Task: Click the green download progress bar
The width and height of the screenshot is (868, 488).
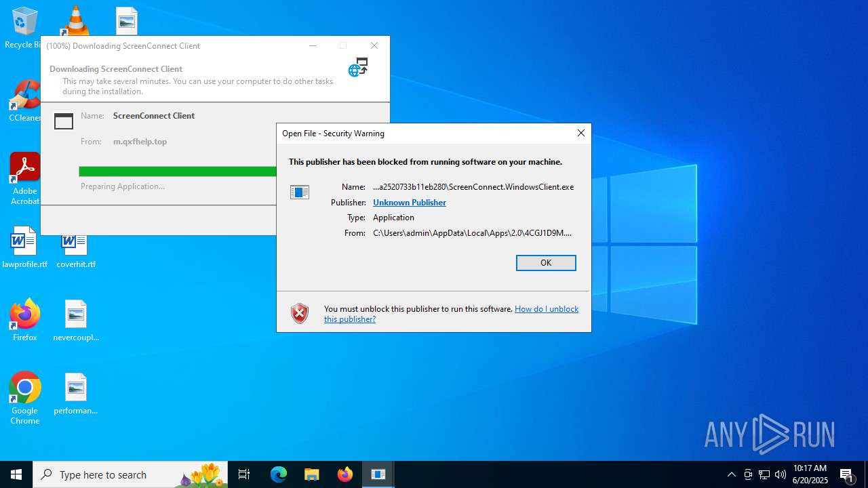Action: pyautogui.click(x=178, y=171)
